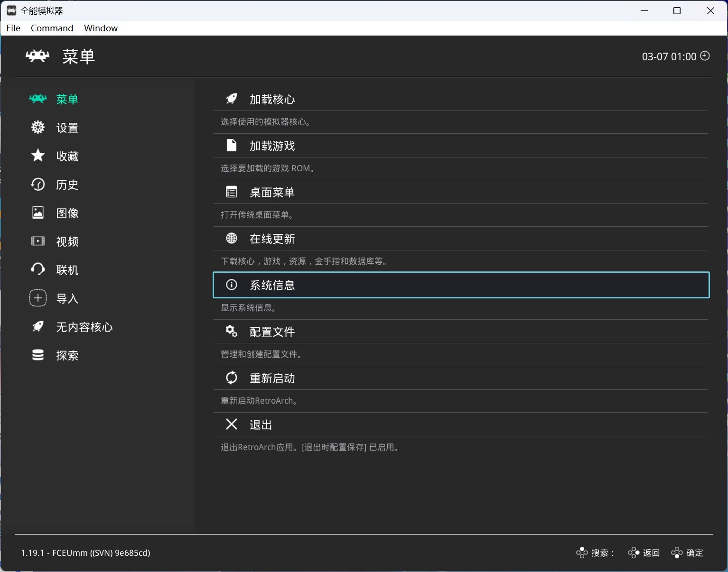Maximize the 全能模拟器 window

coord(677,10)
